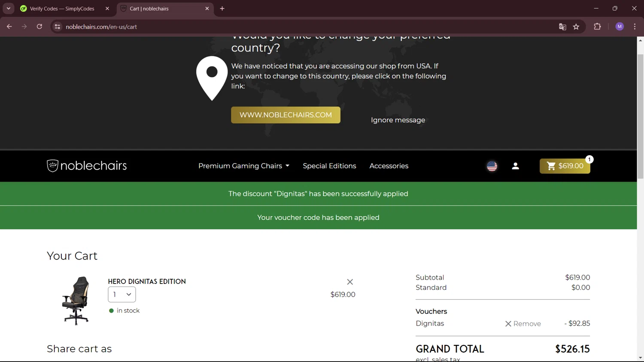The width and height of the screenshot is (644, 362).
Task: Open Special Editions menu item
Action: click(x=329, y=166)
